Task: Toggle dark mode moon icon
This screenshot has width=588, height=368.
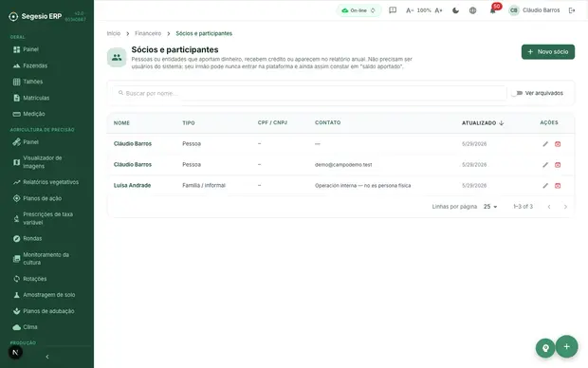Action: pos(455,10)
